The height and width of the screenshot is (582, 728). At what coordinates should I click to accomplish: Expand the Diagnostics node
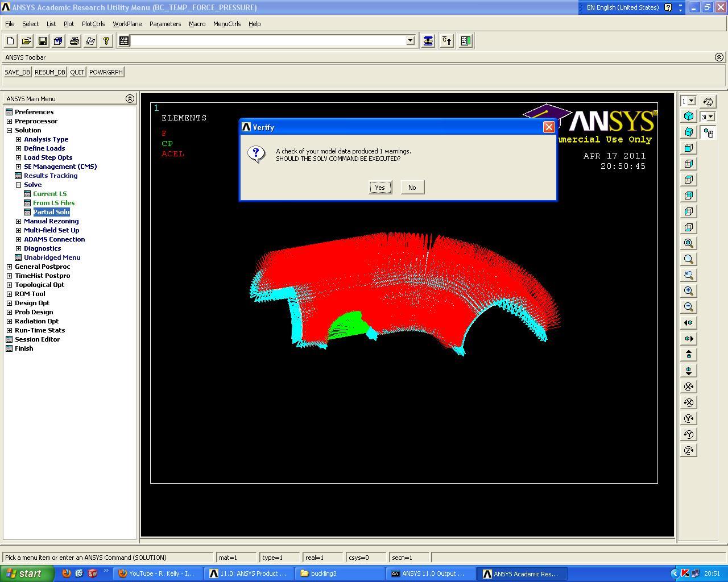(x=18, y=248)
